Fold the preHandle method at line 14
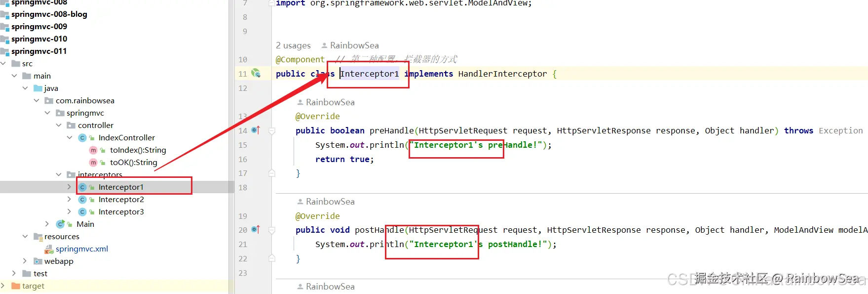This screenshot has width=868, height=294. click(271, 131)
